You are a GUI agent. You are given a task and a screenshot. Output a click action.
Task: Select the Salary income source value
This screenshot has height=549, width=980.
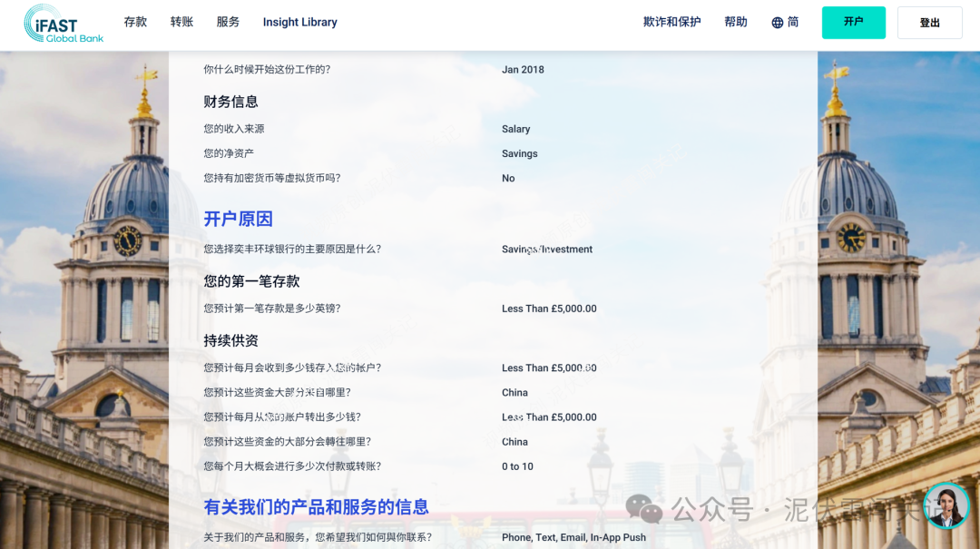(515, 129)
